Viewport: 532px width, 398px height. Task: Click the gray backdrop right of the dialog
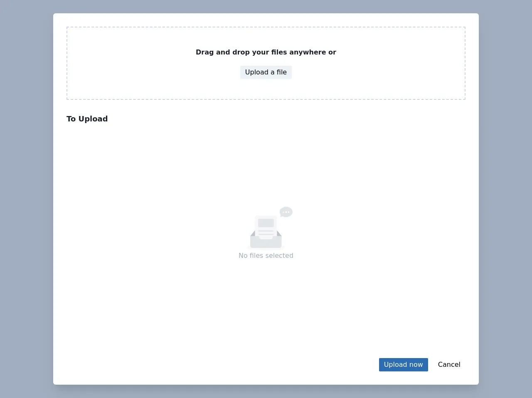pos(505,199)
